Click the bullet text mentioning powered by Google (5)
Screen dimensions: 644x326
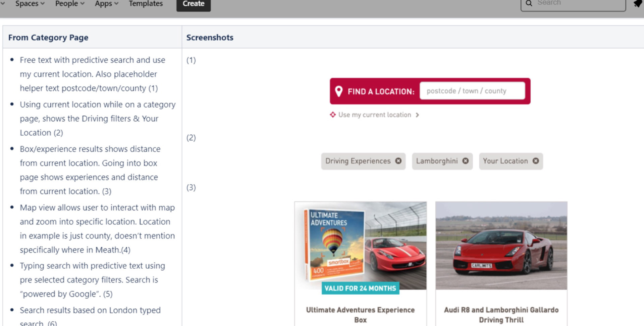tap(92, 280)
